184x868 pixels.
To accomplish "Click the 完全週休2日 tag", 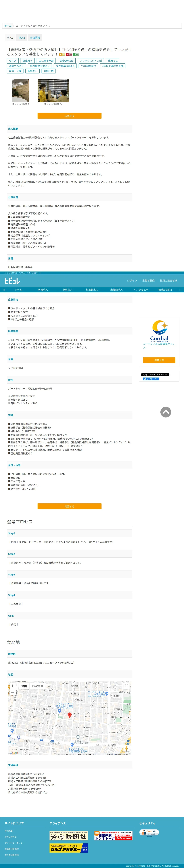I will pyautogui.click(x=67, y=61).
